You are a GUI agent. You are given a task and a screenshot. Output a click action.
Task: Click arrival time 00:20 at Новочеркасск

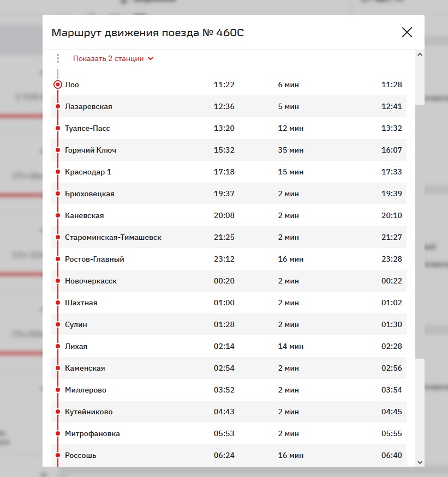click(x=224, y=281)
